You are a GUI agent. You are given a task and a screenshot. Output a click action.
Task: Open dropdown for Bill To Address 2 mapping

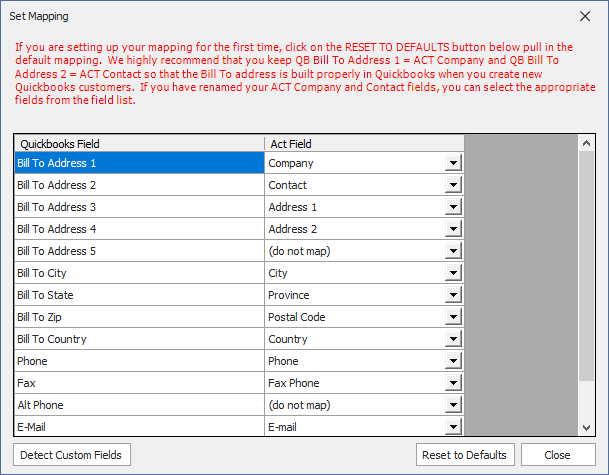pyautogui.click(x=453, y=185)
